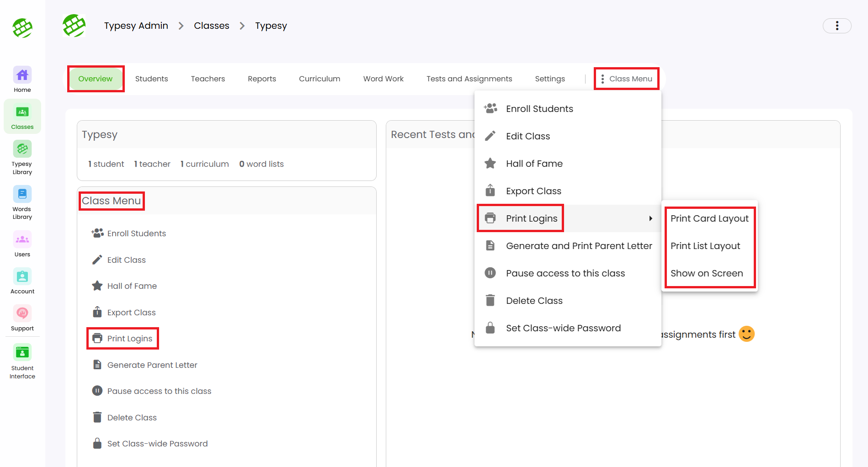Image resolution: width=868 pixels, height=467 pixels.
Task: Click Delete Class in the left Class Menu panel
Action: (132, 417)
